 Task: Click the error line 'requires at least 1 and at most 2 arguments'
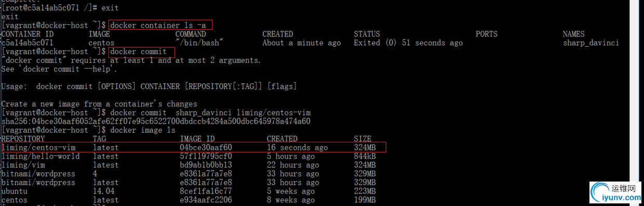click(131, 60)
